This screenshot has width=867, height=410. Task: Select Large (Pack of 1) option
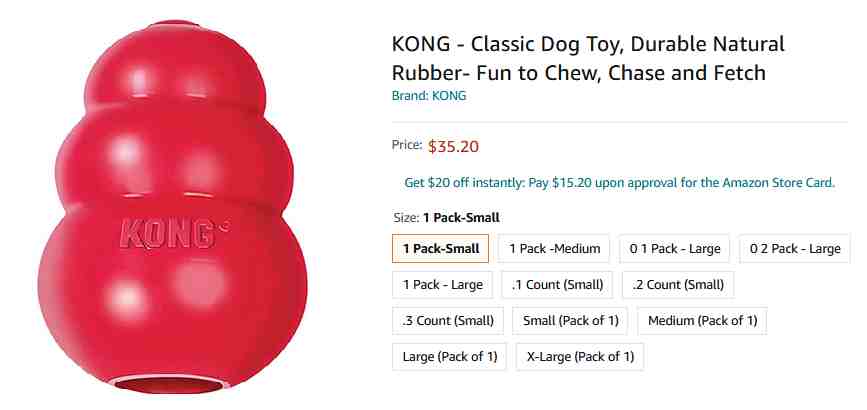[450, 356]
